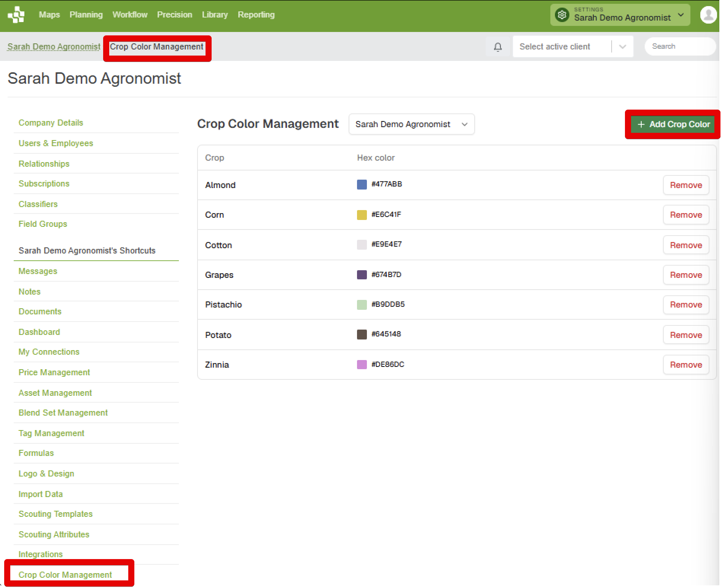The width and height of the screenshot is (722, 588).
Task: Remove the Potato crop color
Action: 685,335
